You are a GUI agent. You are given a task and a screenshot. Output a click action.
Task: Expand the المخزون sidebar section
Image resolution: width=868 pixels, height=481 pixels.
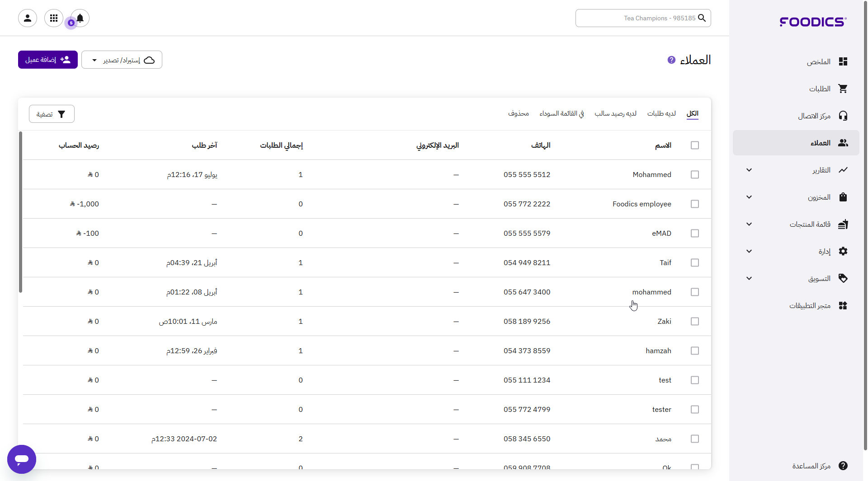(749, 197)
